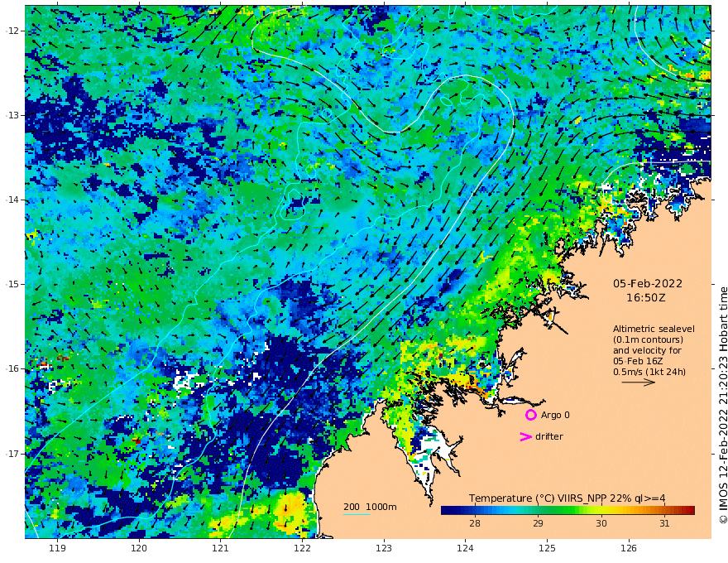This screenshot has width=728, height=563.
Task: Click the magenta Argo 0 circle marker
Action: pyautogui.click(x=530, y=415)
